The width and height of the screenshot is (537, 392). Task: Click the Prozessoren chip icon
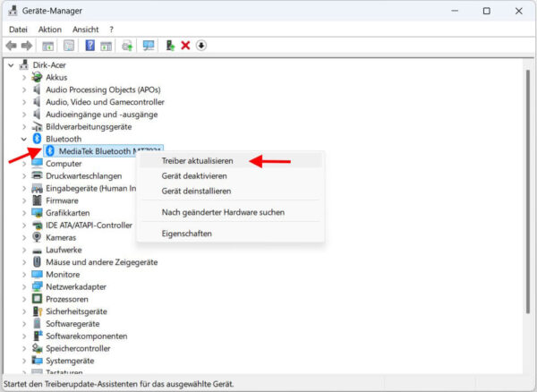[37, 299]
